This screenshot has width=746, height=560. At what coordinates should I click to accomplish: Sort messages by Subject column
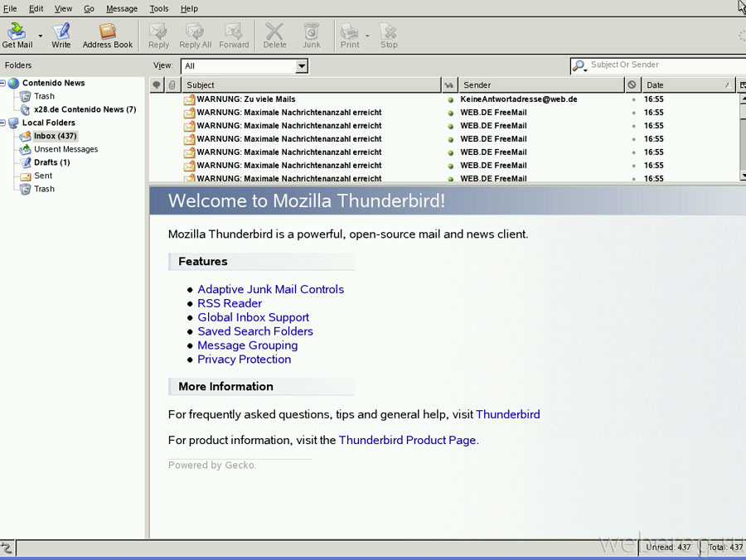click(x=311, y=85)
